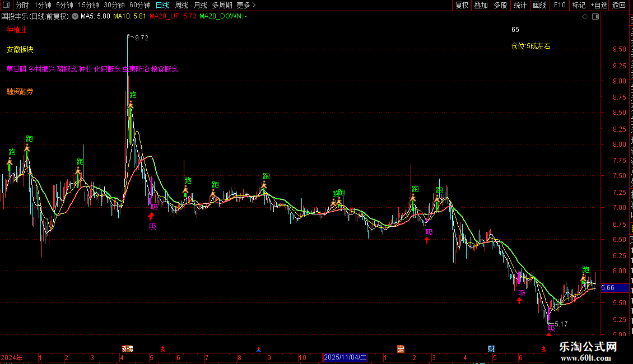Screen dimensions: 633x364
Task: Add stock via +自选 button
Action: 599,5
